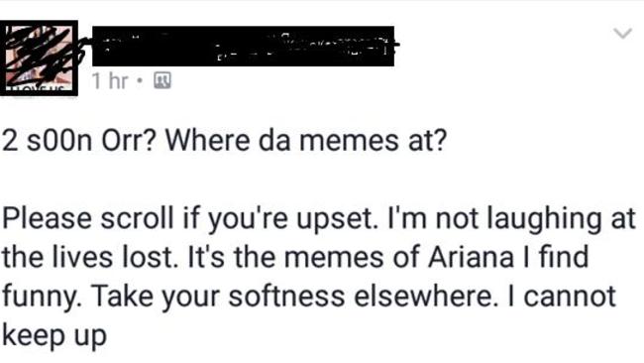Viewport: 644px width, 363px height.
Task: Open the post options chevron menu
Action: (622, 34)
